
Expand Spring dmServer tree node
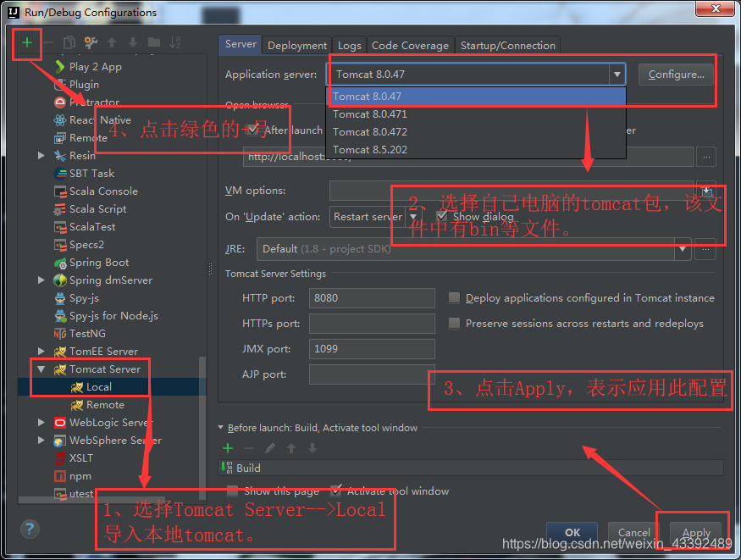[41, 280]
